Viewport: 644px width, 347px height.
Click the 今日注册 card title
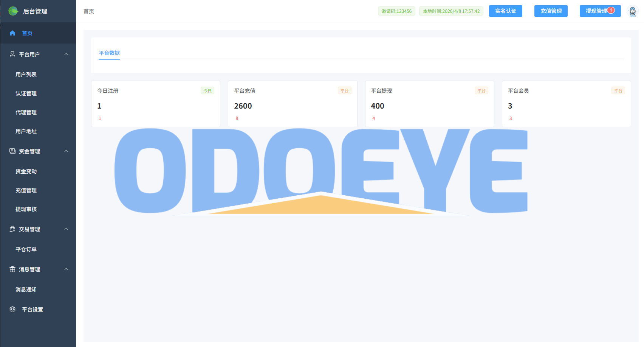108,91
